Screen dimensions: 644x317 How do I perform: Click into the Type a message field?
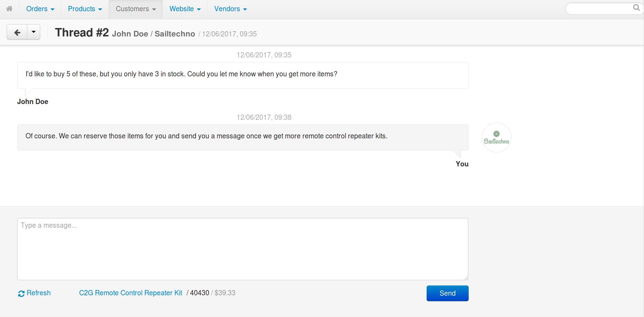243,249
